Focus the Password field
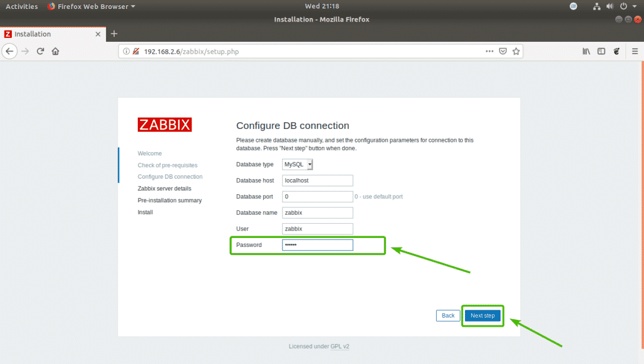This screenshot has width=644, height=364. click(317, 245)
